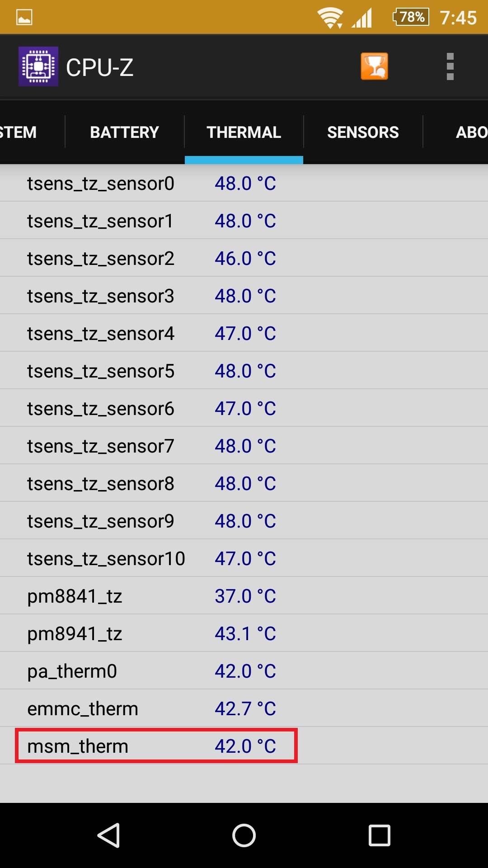This screenshot has height=868, width=488.
Task: Open the three-dot overflow menu
Action: pyautogui.click(x=450, y=66)
